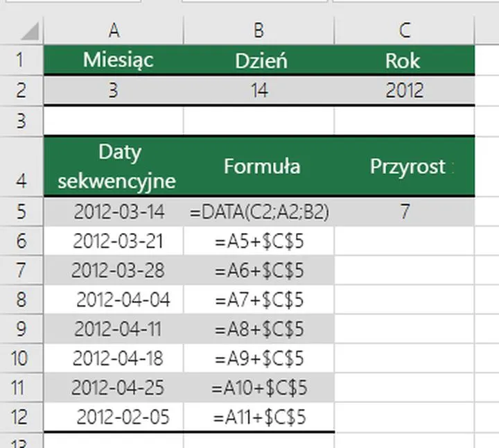This screenshot has height=448, width=499.
Task: Select the date cell 2012-04-11
Action: coord(114,329)
